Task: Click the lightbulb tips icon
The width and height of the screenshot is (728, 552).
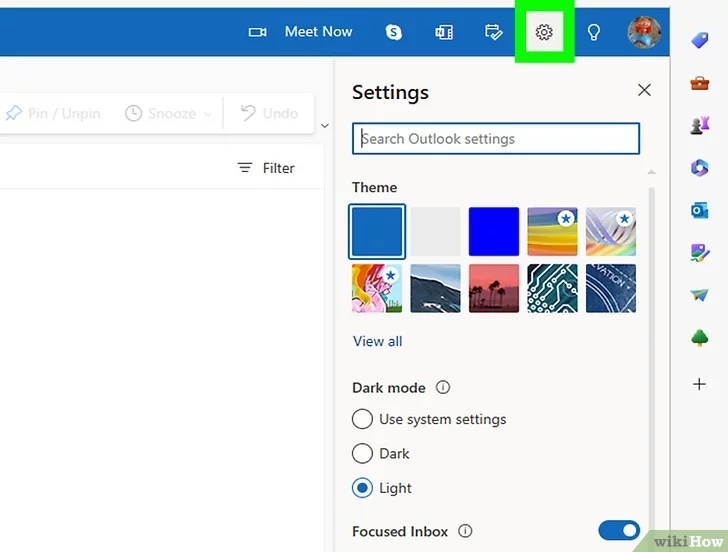Action: coord(593,32)
